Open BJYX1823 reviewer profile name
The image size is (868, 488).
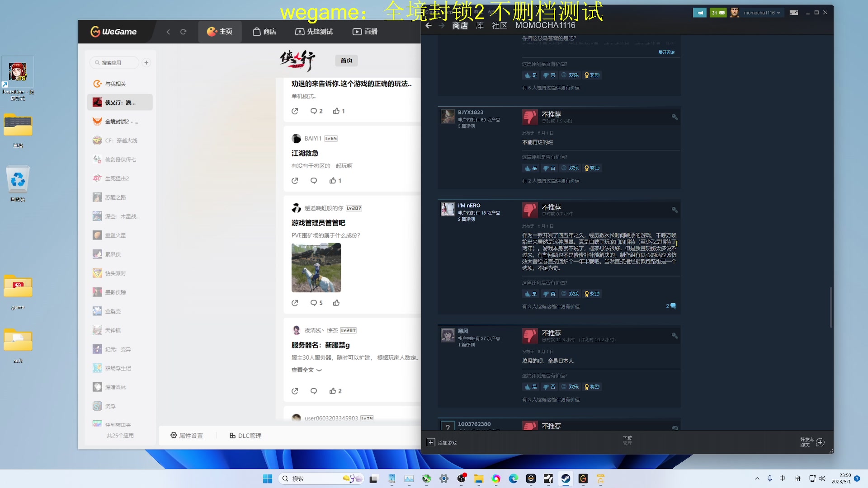coord(471,113)
